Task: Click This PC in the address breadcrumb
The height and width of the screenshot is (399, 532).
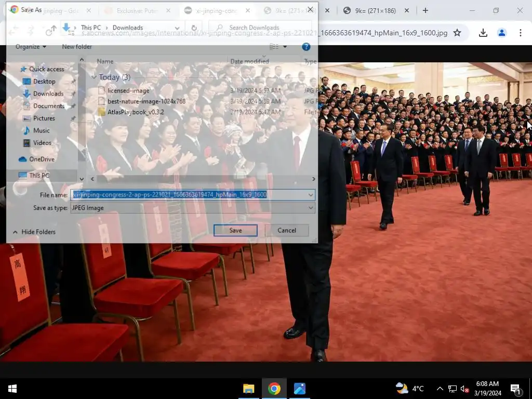Action: pos(90,28)
